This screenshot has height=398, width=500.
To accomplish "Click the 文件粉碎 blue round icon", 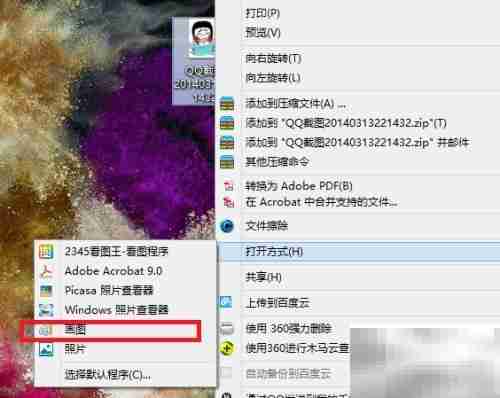I will [227, 226].
